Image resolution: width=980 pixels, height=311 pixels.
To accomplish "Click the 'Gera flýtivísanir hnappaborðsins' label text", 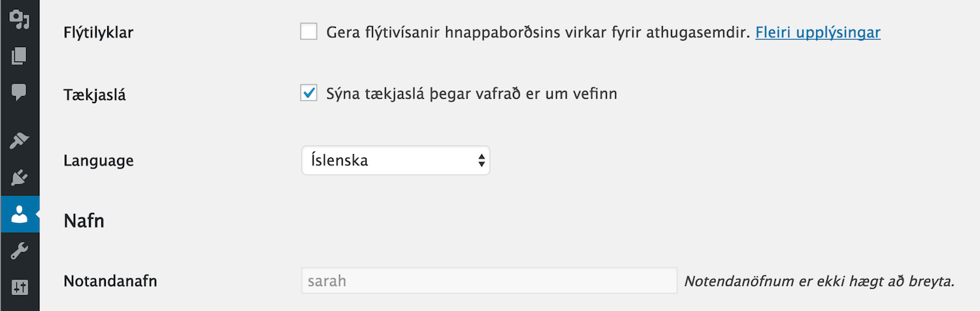I will (537, 32).
